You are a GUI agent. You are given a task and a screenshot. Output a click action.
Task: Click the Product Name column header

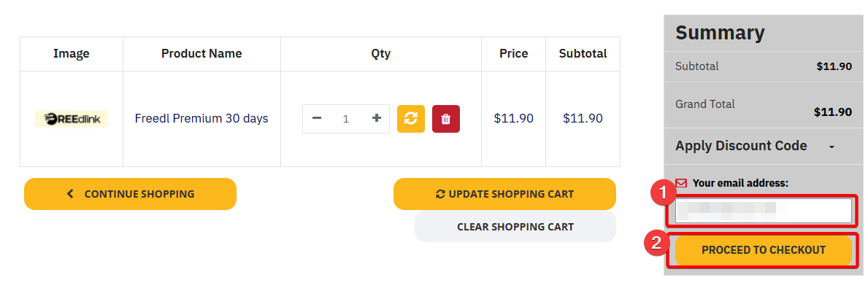point(201,53)
